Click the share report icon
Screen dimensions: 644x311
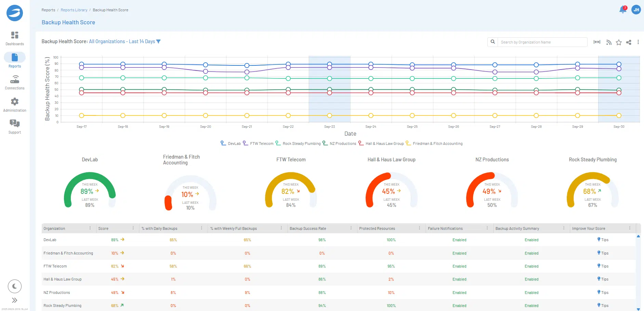click(x=629, y=42)
